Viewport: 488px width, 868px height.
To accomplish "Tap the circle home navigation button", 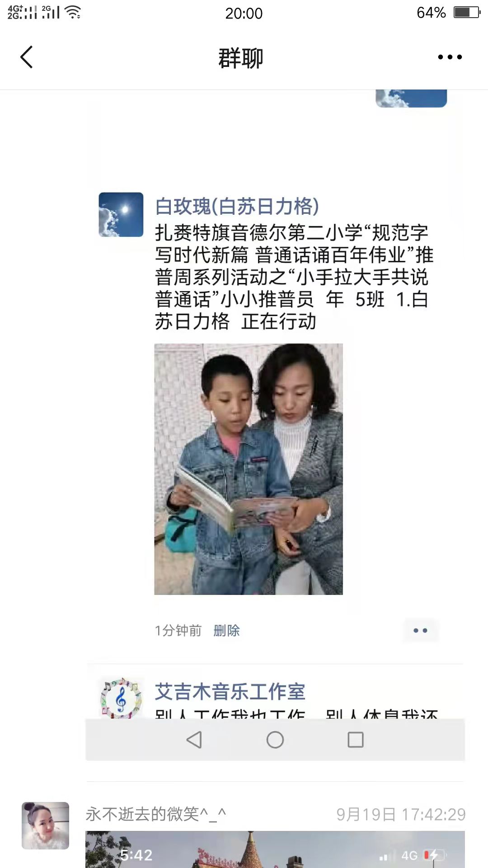I will coord(275,740).
